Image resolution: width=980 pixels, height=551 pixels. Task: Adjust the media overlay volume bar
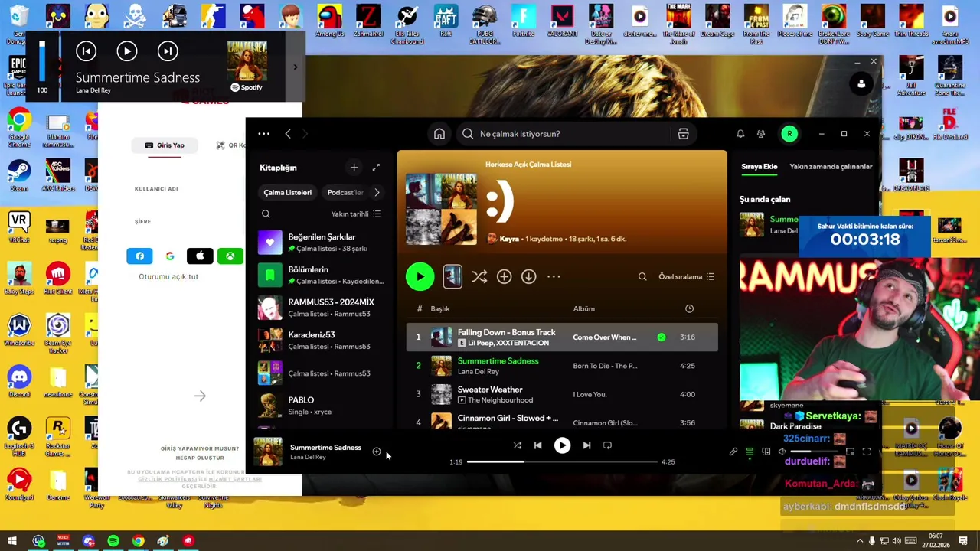pyautogui.click(x=42, y=61)
